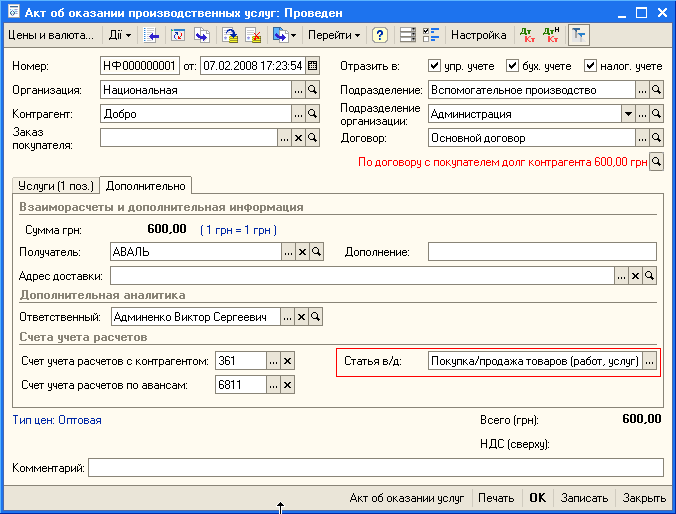Click the blue left arrow toolbar icon

pyautogui.click(x=152, y=35)
